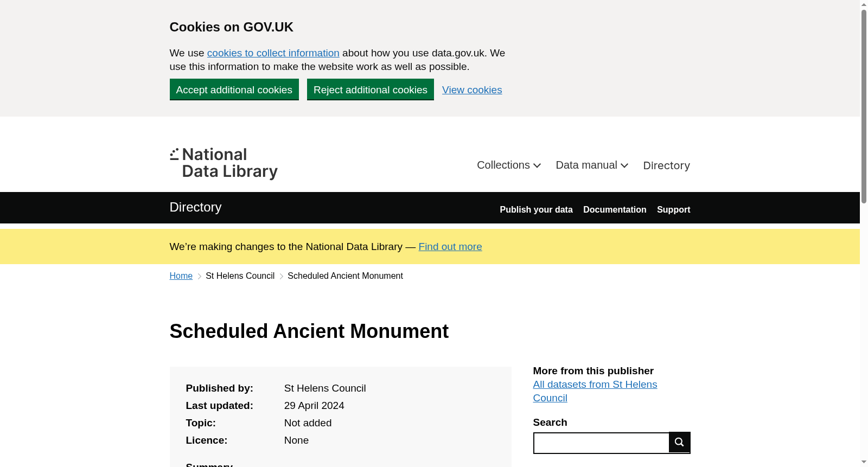Open the Publish your data page
868x467 pixels.
pos(536,209)
